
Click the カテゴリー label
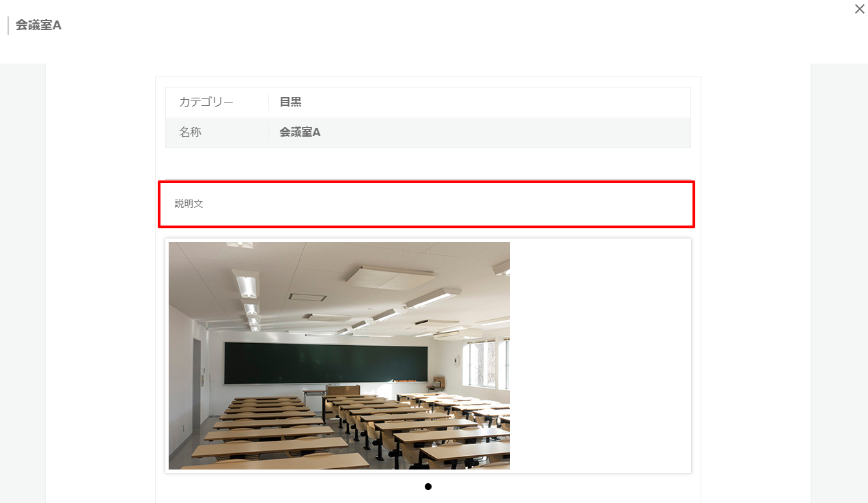click(206, 102)
